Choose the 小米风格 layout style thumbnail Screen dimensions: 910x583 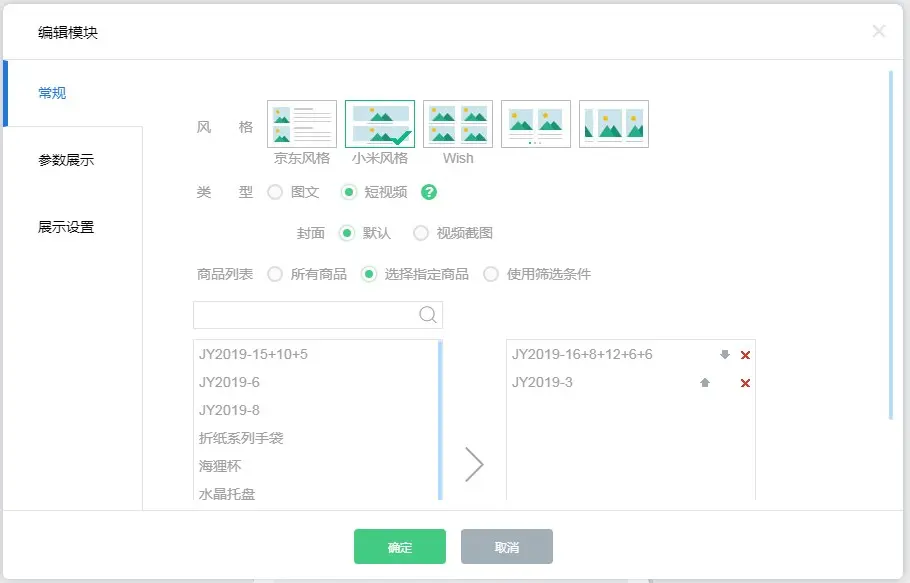(380, 124)
